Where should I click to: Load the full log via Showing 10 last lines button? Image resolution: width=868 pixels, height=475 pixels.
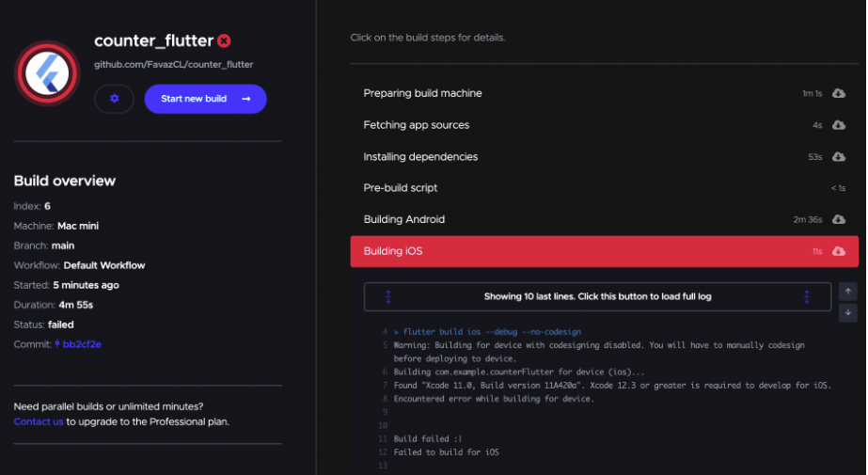(x=597, y=296)
